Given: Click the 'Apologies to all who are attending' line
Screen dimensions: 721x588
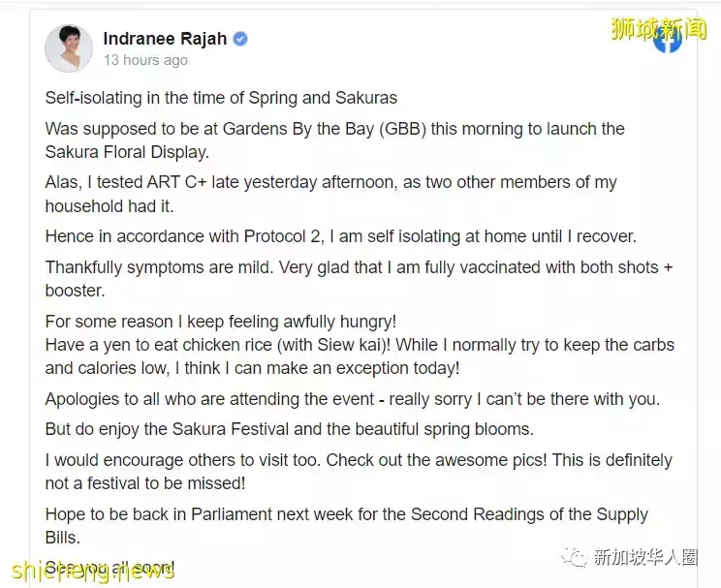Looking at the screenshot, I should 352,399.
